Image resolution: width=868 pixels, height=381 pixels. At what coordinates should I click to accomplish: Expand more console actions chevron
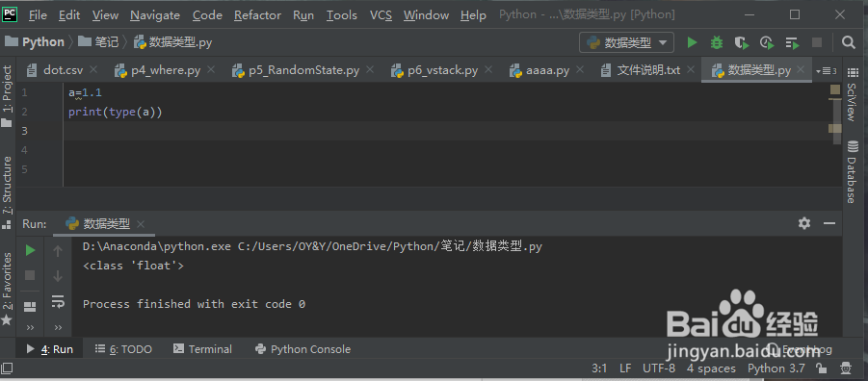tap(58, 328)
